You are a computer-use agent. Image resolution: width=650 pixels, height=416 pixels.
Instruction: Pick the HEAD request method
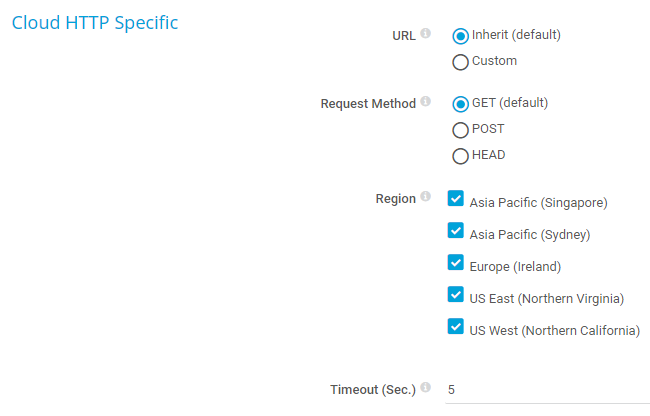[x=461, y=156]
